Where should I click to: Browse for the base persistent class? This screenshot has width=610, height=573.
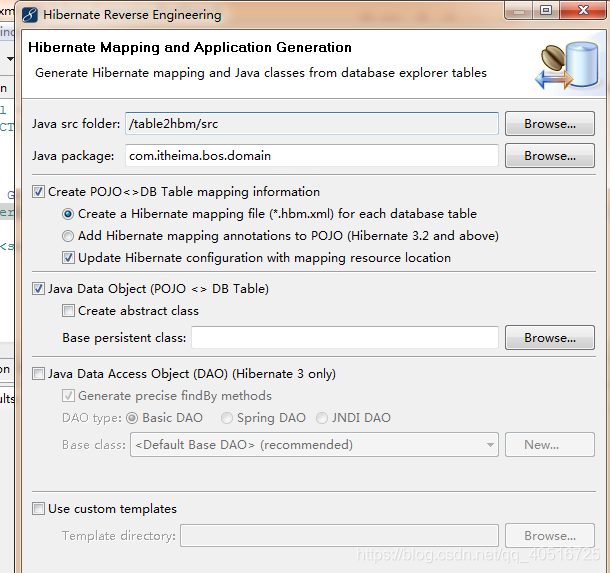[550, 338]
